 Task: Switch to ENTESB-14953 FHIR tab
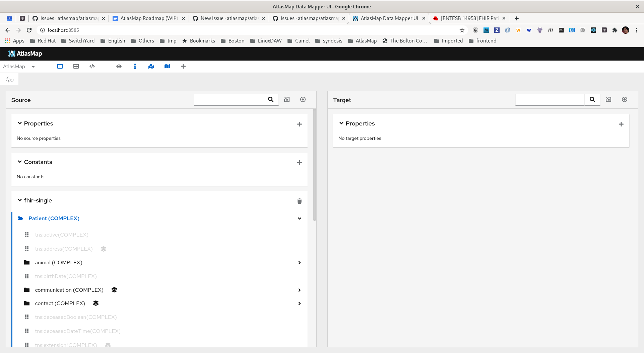[469, 18]
